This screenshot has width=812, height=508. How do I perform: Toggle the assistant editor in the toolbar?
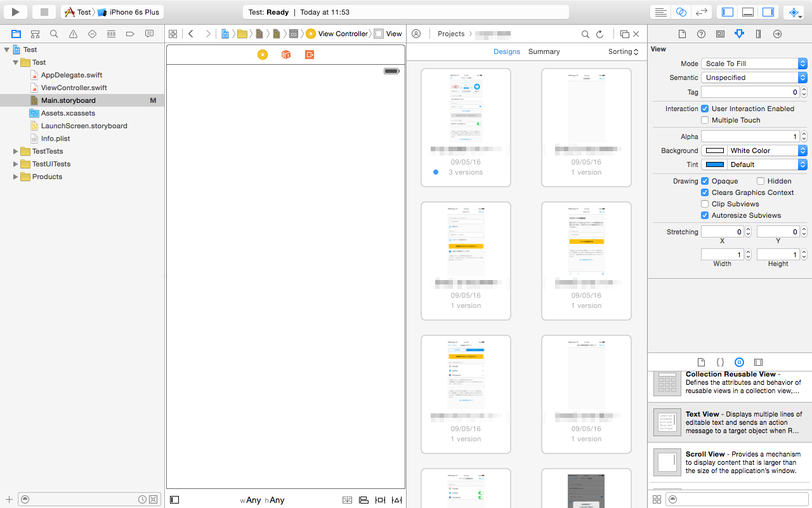(679, 12)
